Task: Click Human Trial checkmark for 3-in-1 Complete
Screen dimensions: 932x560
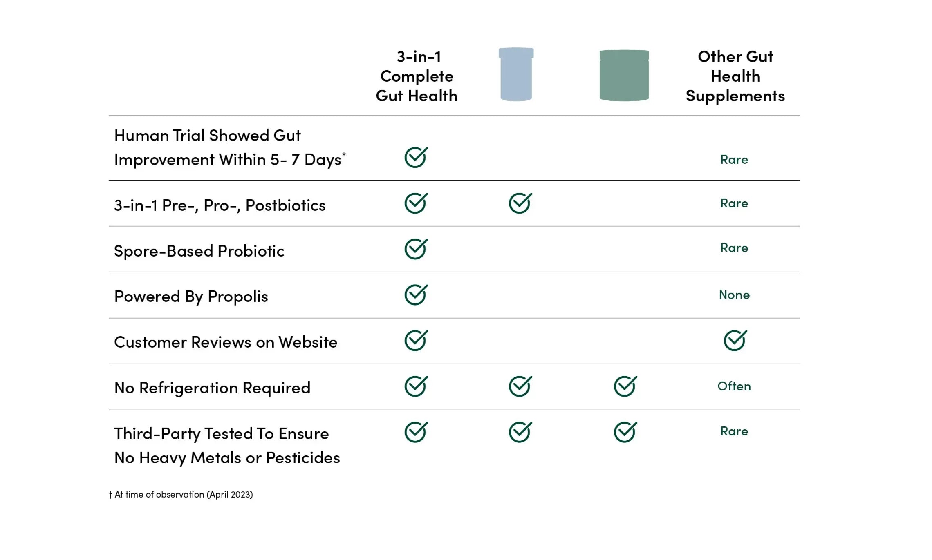Action: 416,158
